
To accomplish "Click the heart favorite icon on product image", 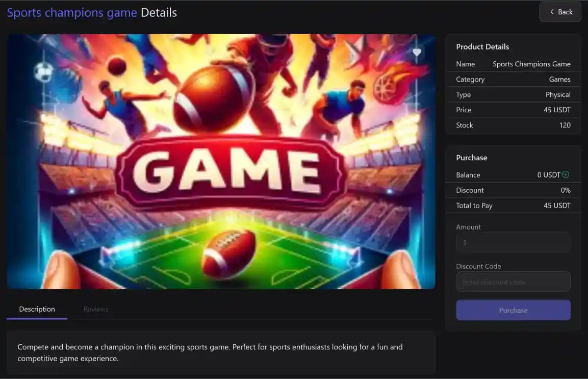I will pyautogui.click(x=417, y=53).
